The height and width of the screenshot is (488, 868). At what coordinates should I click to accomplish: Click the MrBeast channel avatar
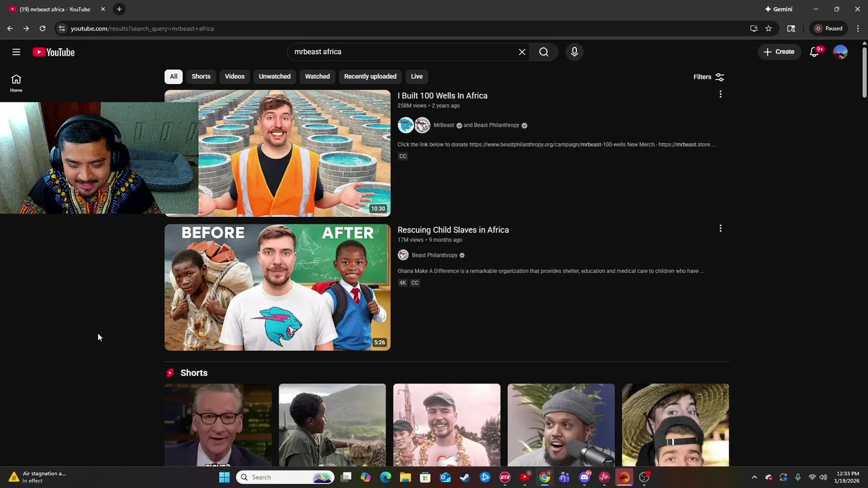point(406,125)
